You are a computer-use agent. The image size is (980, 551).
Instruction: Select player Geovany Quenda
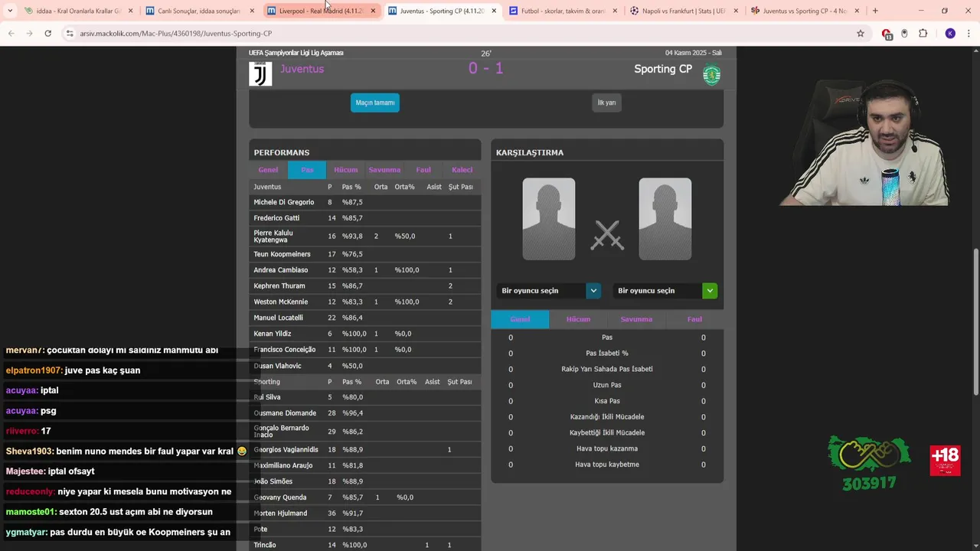(280, 497)
